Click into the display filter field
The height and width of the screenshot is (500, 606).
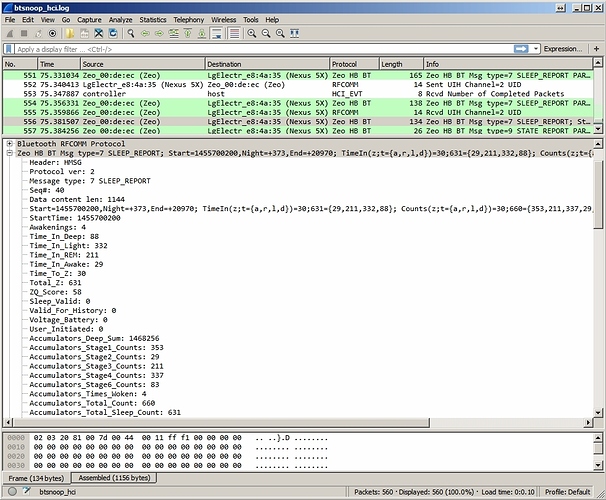[263, 49]
